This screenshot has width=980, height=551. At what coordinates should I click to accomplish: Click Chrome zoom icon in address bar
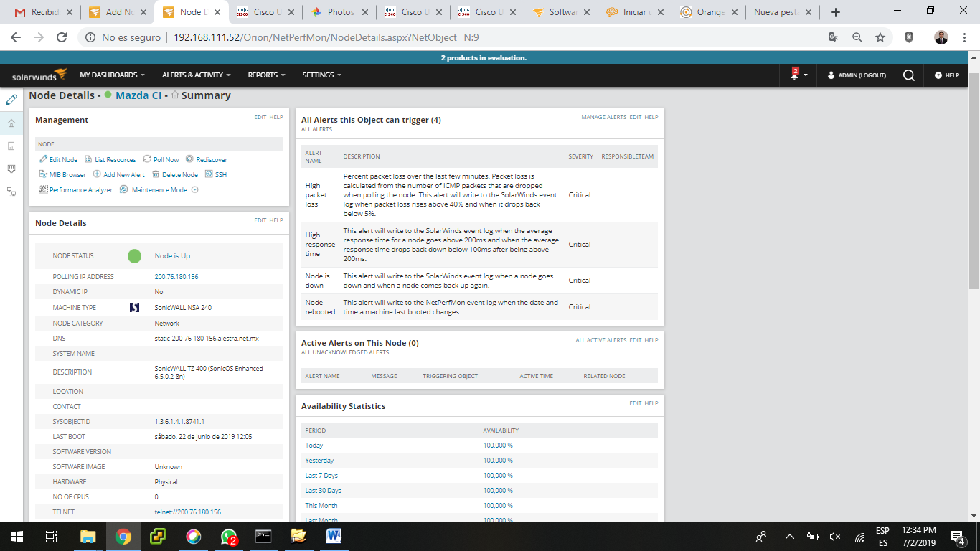pos(857,37)
